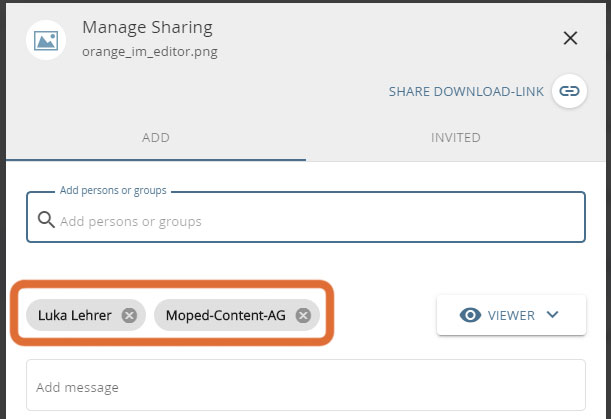Click the eye icon on viewer button
Viewport: 611px width, 419px height.
(x=470, y=315)
